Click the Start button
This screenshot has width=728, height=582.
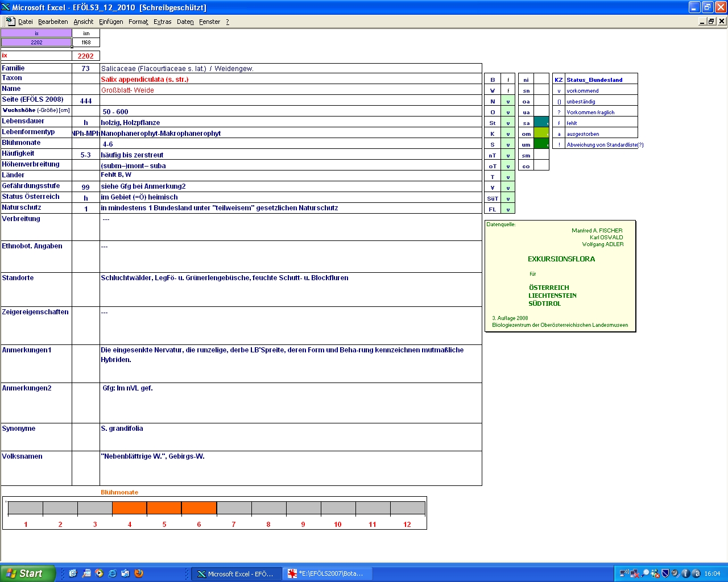[28, 573]
